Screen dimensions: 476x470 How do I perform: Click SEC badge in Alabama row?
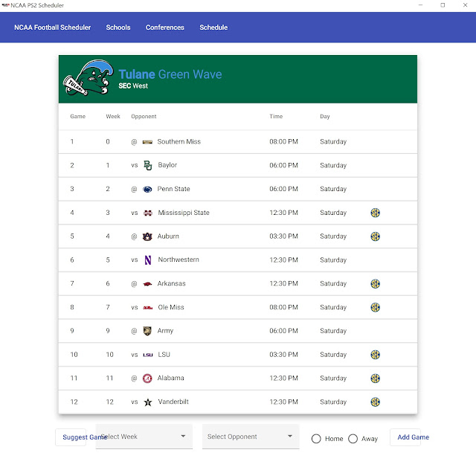pos(375,379)
